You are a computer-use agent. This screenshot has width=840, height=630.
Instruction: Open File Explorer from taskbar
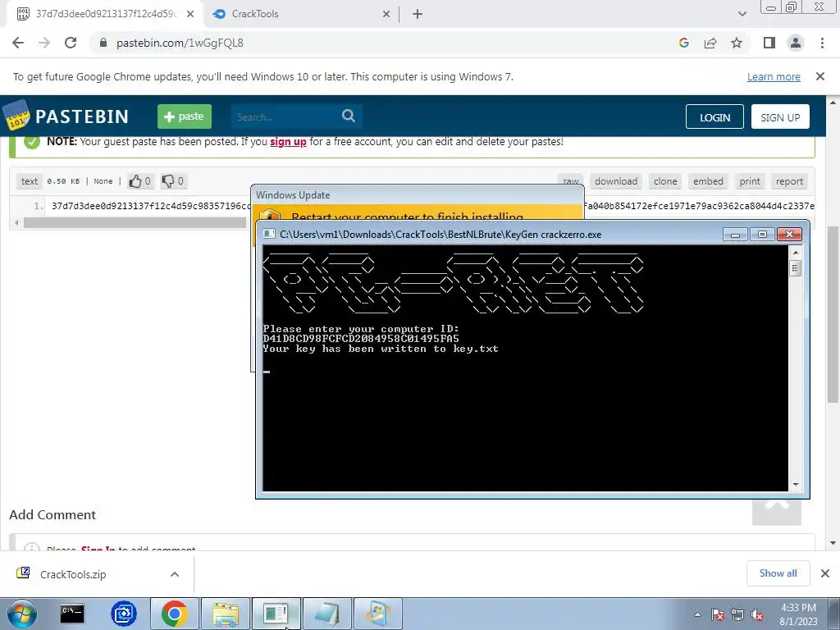[x=226, y=614]
